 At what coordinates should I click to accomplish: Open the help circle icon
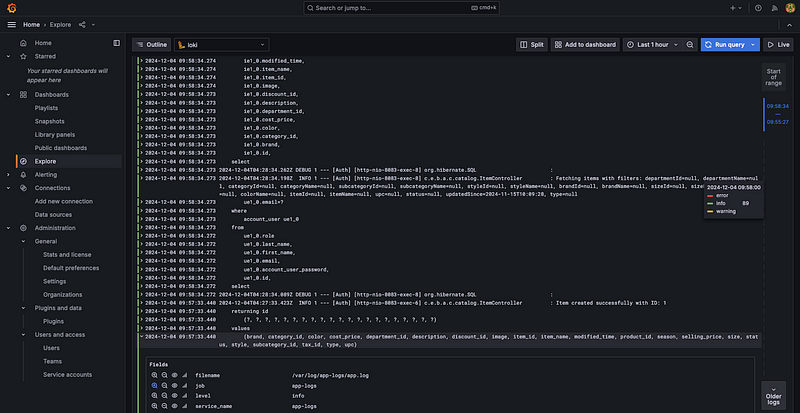(758, 8)
